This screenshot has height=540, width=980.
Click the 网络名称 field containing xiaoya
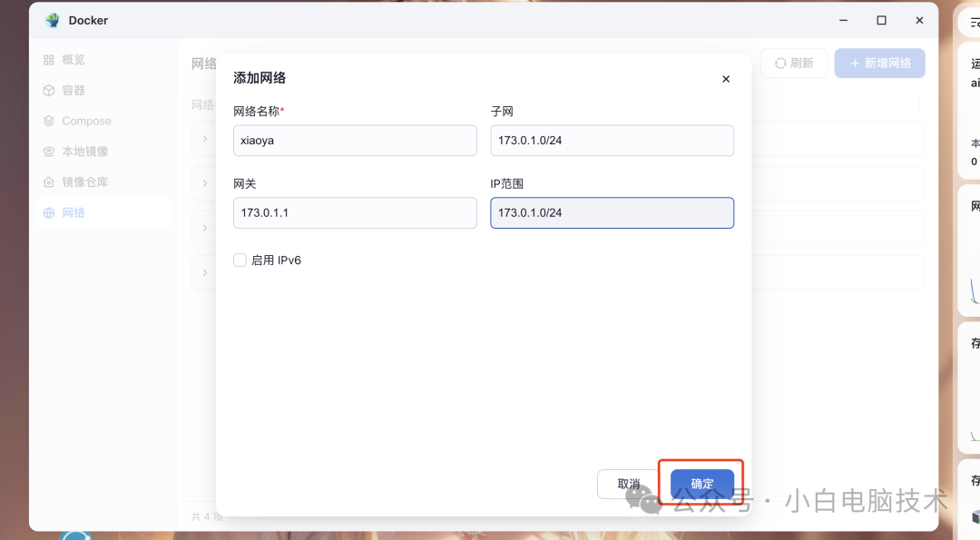355,140
